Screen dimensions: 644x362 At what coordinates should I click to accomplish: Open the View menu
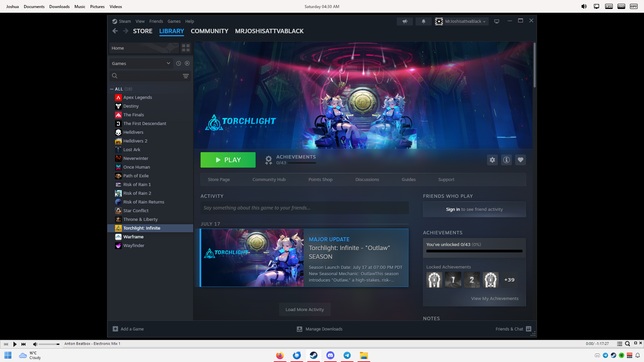click(x=140, y=21)
